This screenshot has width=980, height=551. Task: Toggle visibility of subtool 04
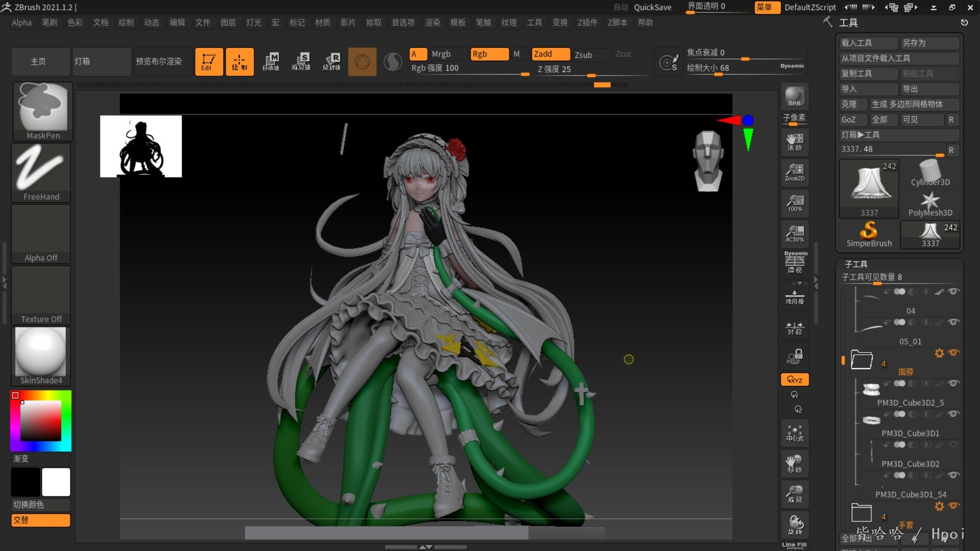[953, 291]
